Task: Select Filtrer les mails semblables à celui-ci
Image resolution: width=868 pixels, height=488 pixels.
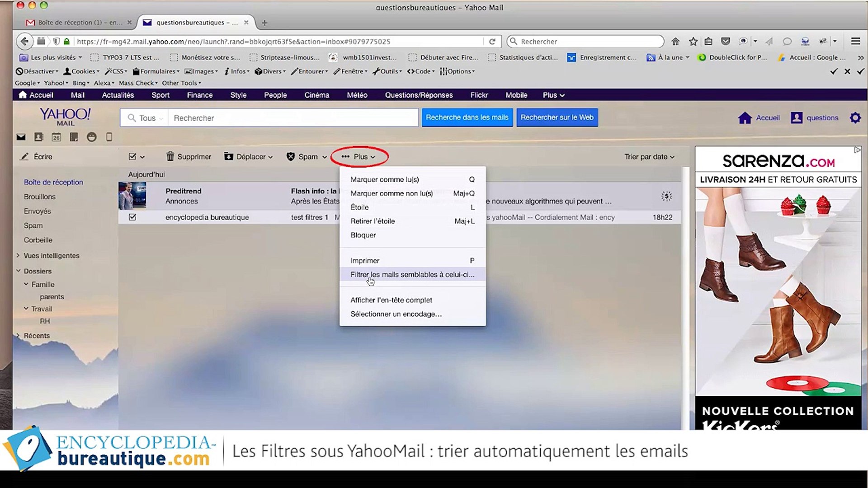Action: [x=412, y=274]
